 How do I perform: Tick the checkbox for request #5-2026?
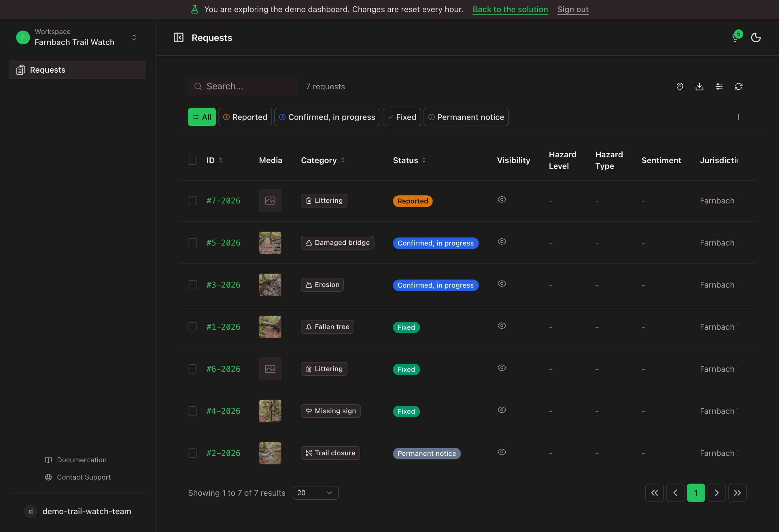[x=192, y=243]
